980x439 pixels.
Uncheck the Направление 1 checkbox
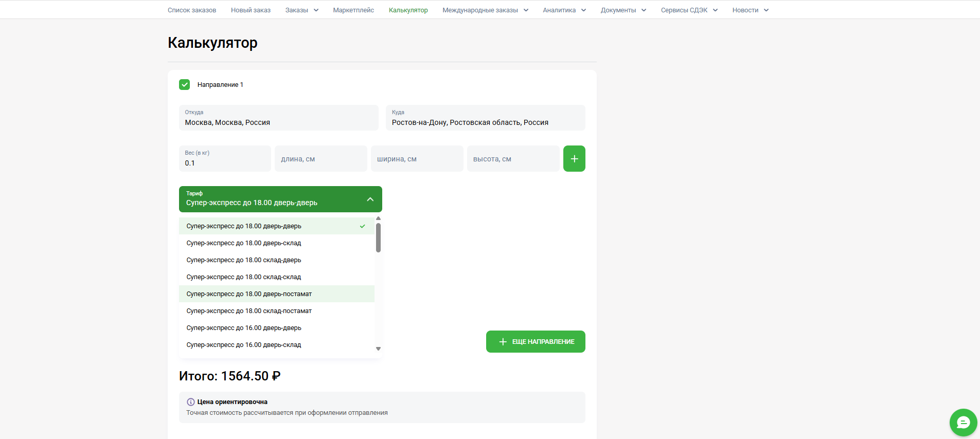click(x=185, y=85)
